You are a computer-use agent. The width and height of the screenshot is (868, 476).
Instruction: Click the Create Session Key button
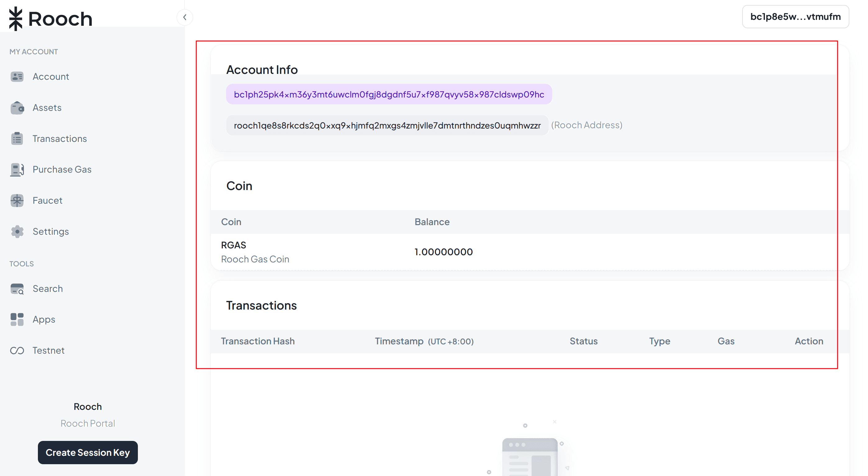pos(88,452)
